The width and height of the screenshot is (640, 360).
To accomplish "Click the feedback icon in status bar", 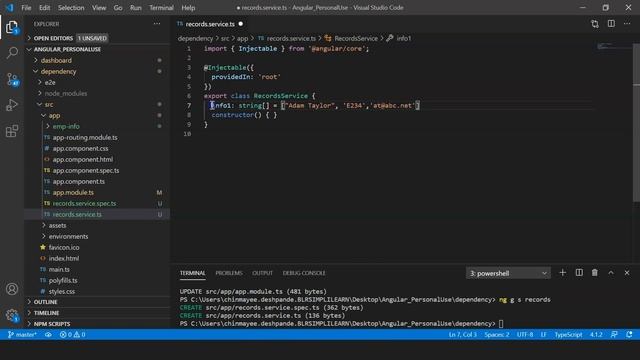I will pyautogui.click(x=614, y=334).
